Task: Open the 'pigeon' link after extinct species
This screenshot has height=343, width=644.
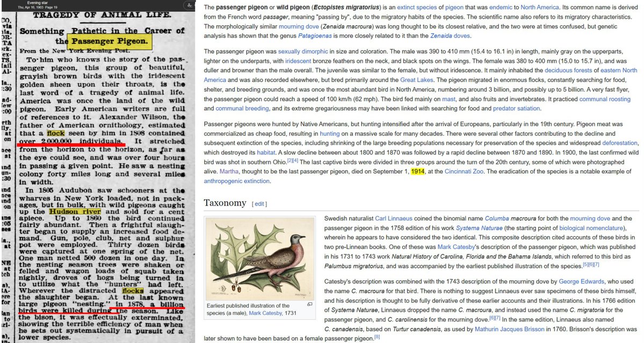Action: coord(454,8)
